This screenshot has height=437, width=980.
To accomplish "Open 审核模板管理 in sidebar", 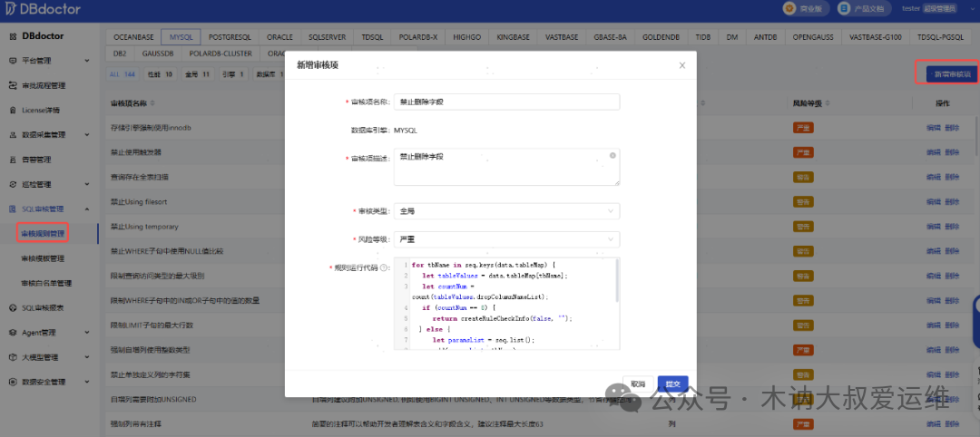I will pos(43,258).
